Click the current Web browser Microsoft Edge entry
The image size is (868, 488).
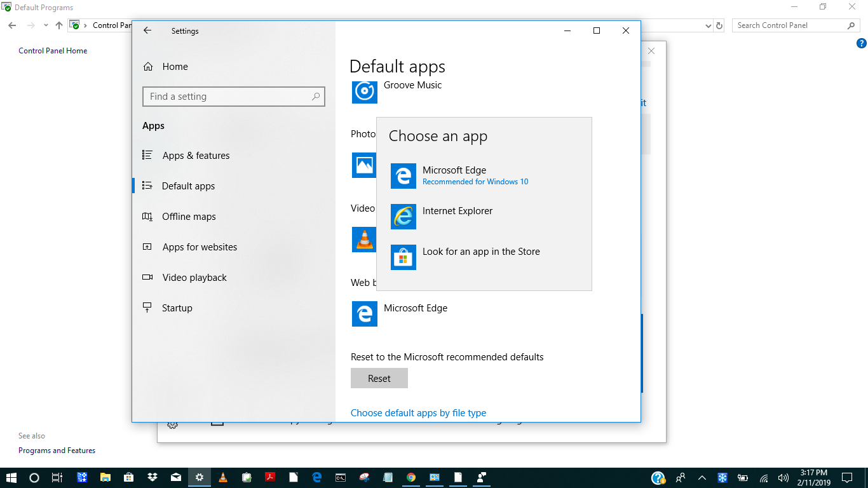click(x=400, y=314)
